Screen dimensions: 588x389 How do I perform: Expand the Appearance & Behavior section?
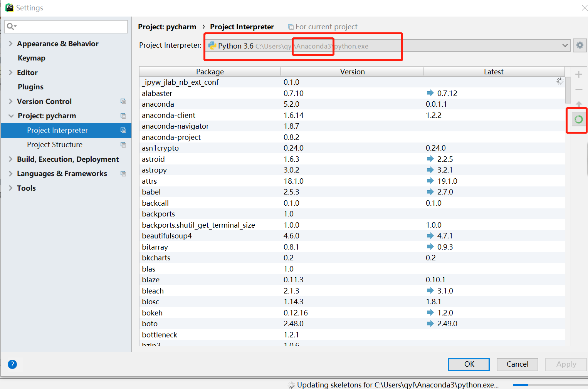click(x=10, y=44)
